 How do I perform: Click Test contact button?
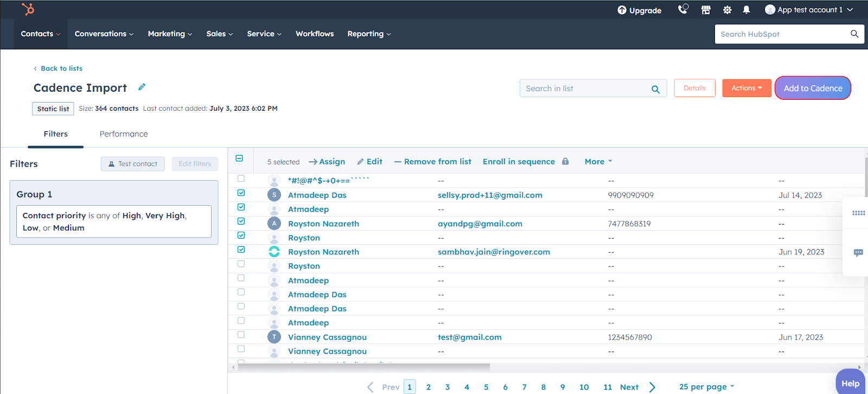pyautogui.click(x=133, y=164)
